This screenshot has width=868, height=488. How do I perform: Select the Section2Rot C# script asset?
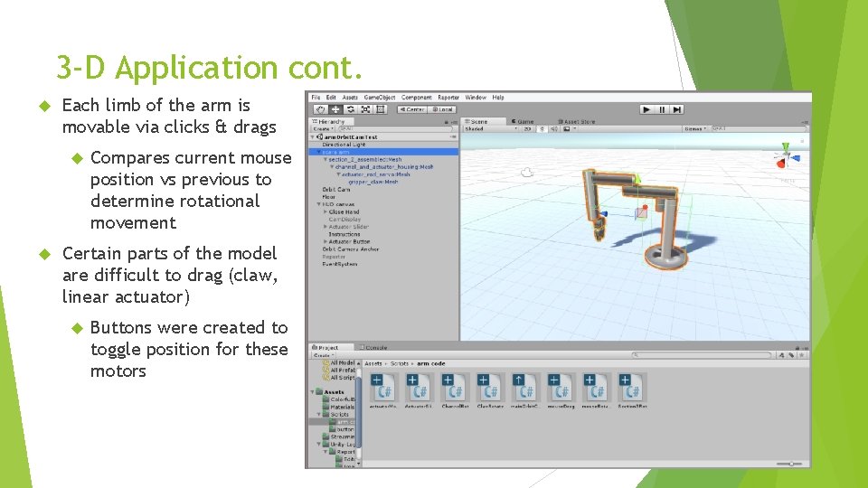[x=631, y=391]
